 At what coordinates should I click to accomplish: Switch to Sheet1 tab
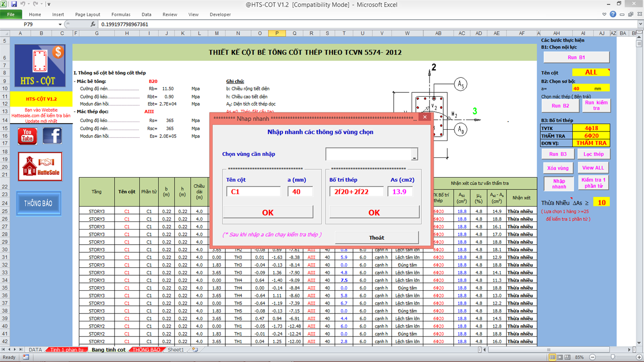point(176,350)
